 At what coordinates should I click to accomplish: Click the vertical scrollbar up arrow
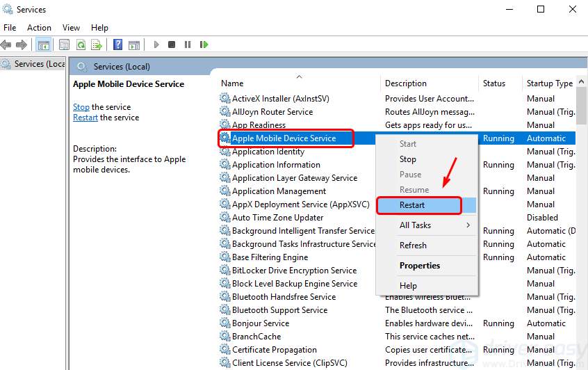pos(581,81)
